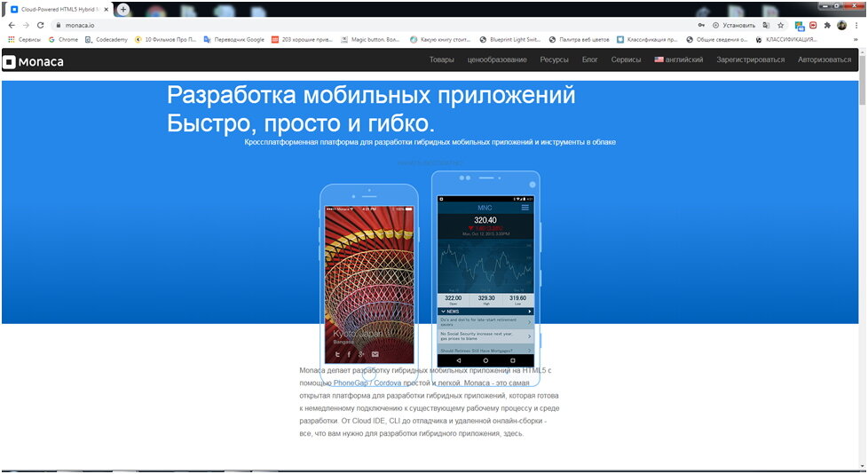The image size is (868, 474).
Task: Open saved passwords key icon in address bar
Action: pos(701,25)
